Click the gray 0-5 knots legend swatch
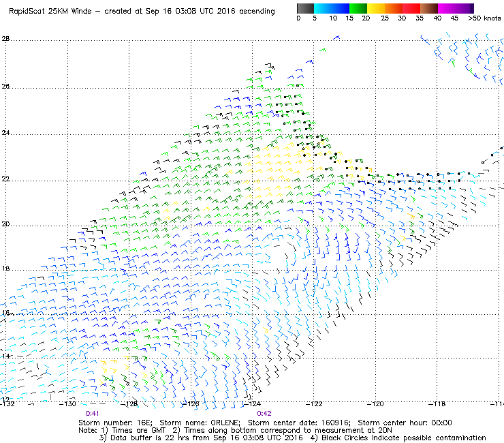 pos(305,8)
